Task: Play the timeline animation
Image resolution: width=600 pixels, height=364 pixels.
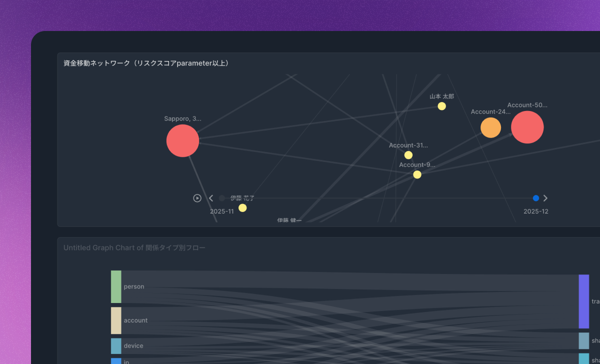Action: point(197,198)
